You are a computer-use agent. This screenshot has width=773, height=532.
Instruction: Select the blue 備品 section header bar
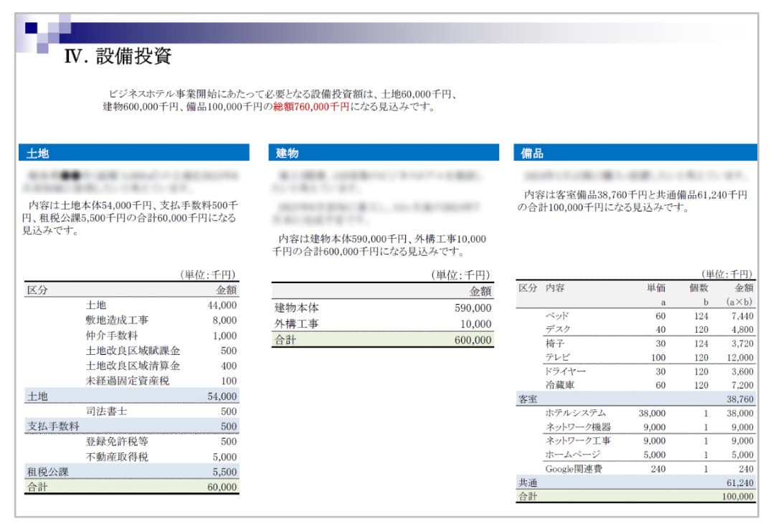(635, 153)
